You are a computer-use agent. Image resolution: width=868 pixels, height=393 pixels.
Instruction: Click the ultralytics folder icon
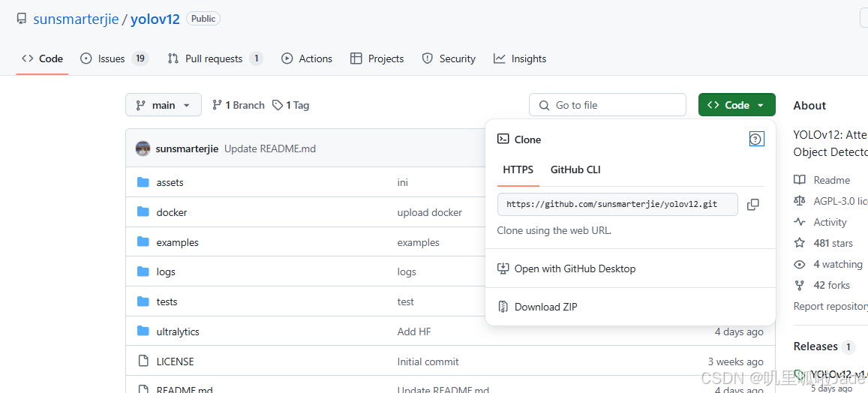(x=143, y=331)
